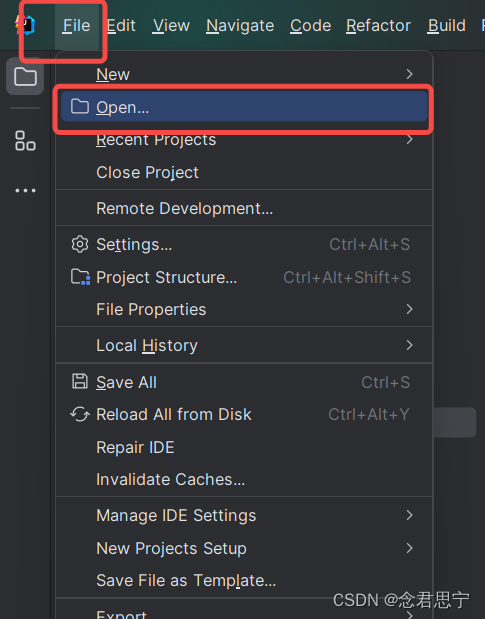Viewport: 485px width, 619px height.
Task: Click the Project Structure folder icon
Action: [x=80, y=277]
